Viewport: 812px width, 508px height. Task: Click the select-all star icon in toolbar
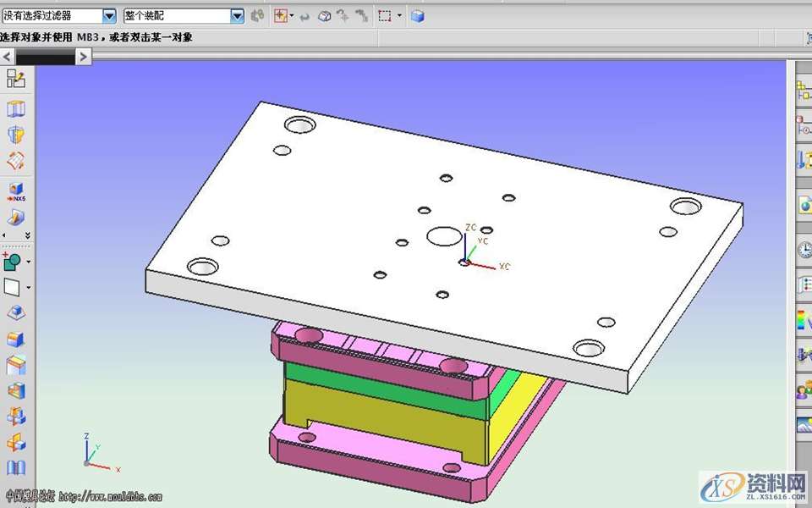281,16
